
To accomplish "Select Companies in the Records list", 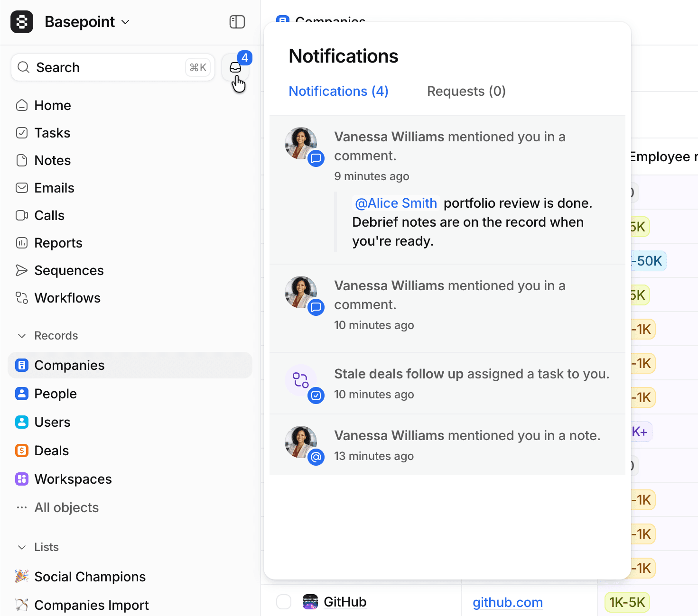I will click(x=130, y=365).
